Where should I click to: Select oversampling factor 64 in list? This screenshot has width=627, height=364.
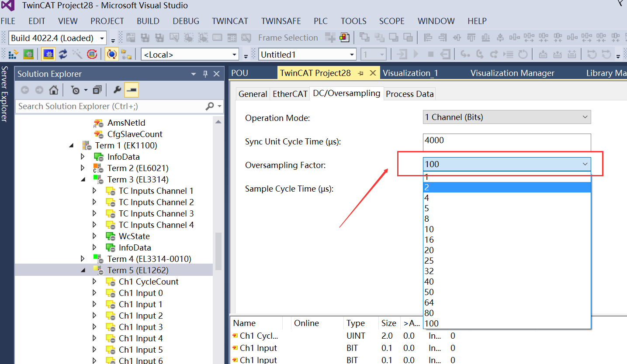(x=507, y=302)
